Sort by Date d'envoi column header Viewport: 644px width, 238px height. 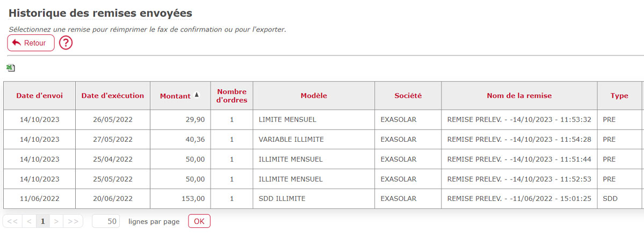point(39,96)
